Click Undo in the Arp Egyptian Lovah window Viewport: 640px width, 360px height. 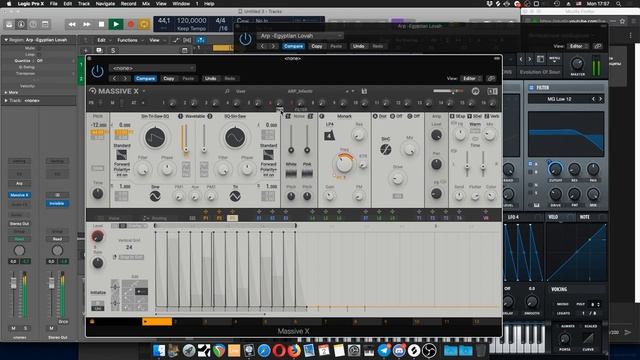click(358, 46)
